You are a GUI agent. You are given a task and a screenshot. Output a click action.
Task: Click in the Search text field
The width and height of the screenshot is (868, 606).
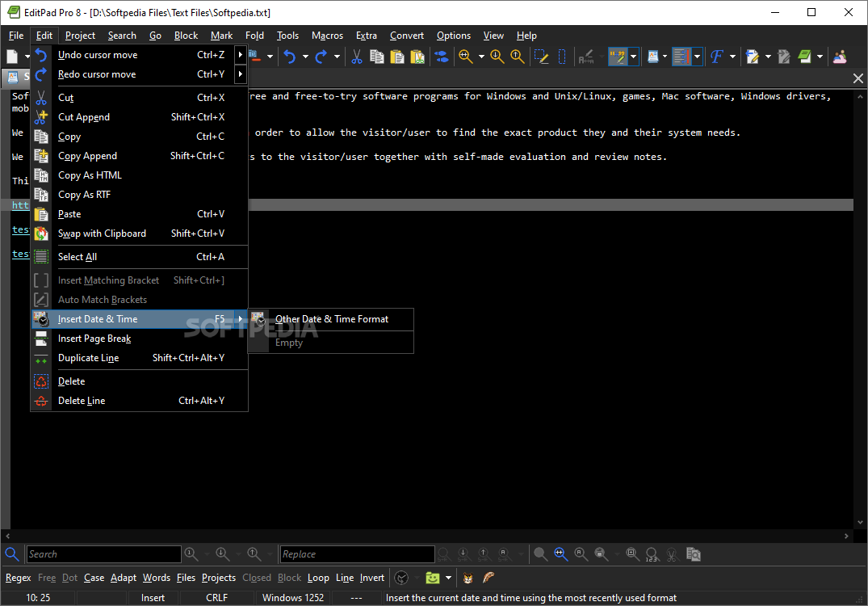tap(103, 554)
